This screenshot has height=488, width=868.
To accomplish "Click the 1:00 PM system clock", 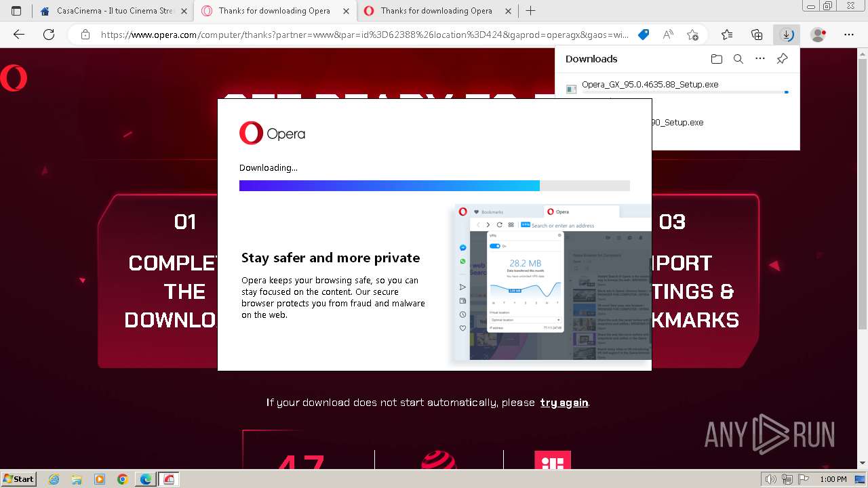I will pos(833,479).
